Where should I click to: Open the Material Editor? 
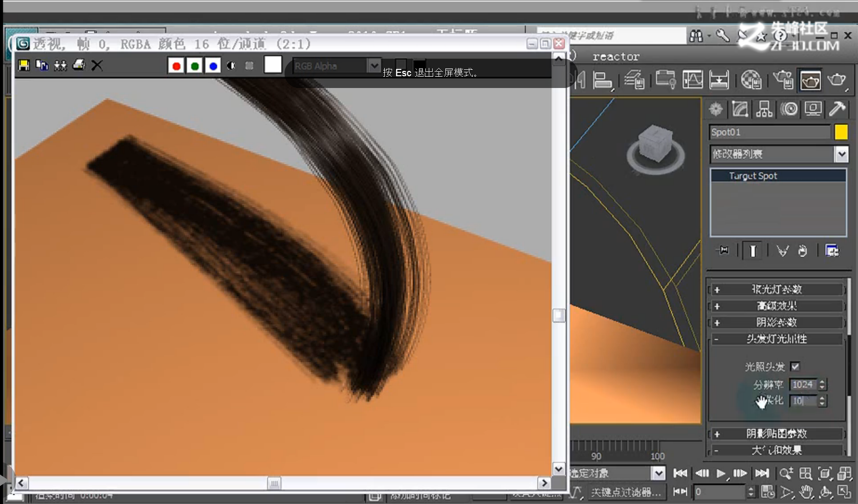[x=751, y=80]
